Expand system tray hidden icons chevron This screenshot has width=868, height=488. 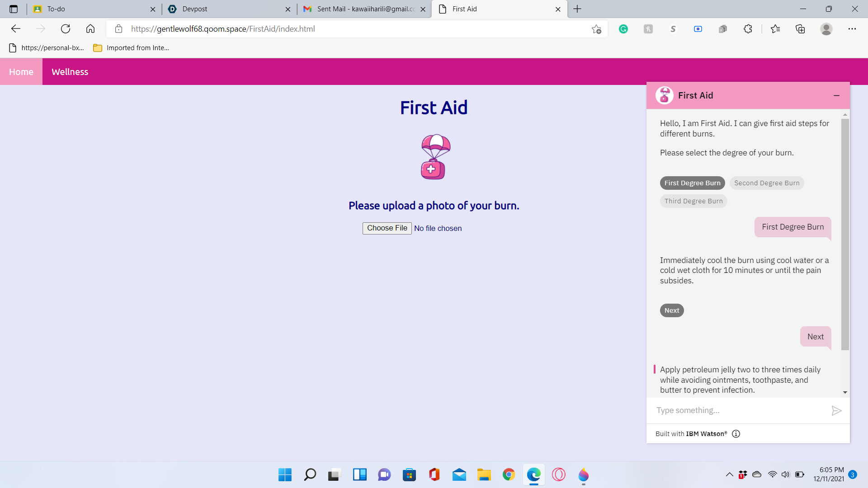point(729,474)
